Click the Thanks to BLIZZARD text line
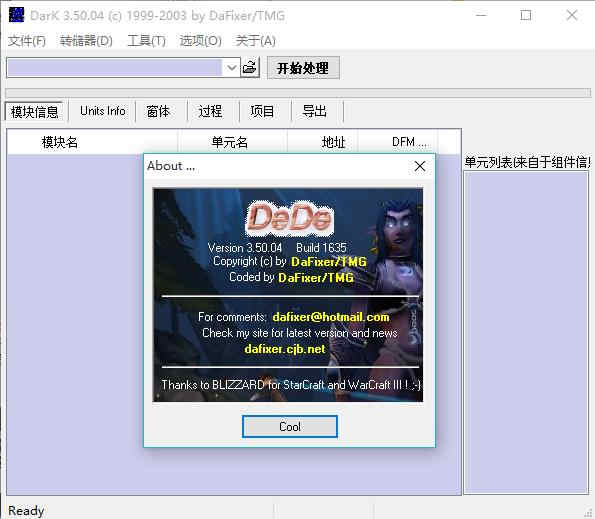This screenshot has height=519, width=595. tap(291, 385)
